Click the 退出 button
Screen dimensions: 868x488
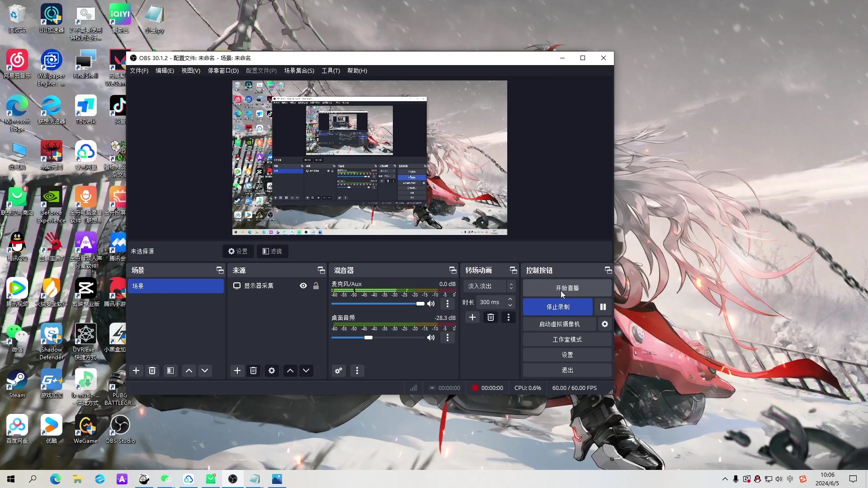pos(567,370)
